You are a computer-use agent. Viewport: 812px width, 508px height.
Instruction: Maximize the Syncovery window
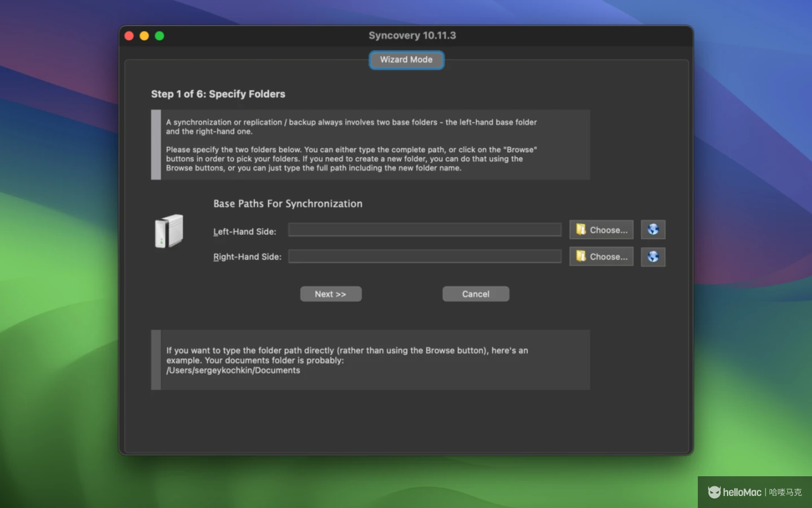point(160,36)
